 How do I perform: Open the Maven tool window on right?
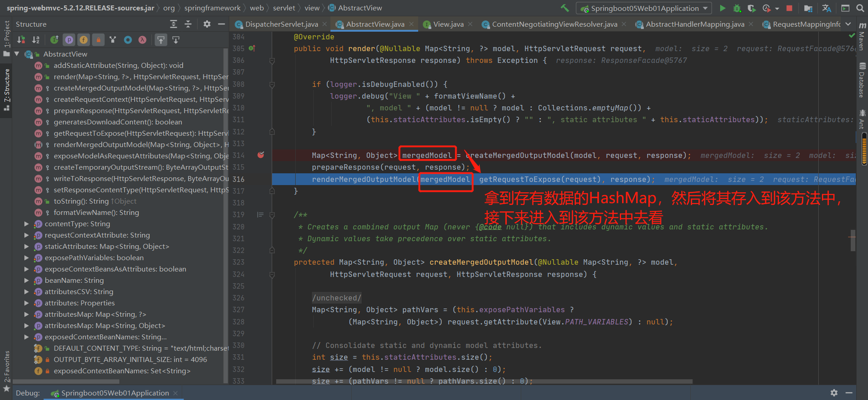pos(862,37)
